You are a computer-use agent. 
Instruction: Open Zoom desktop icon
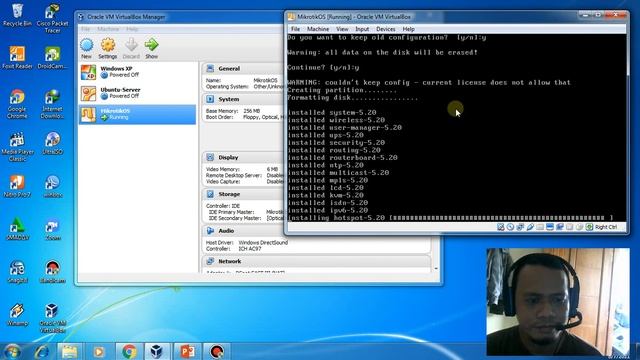coord(52,230)
